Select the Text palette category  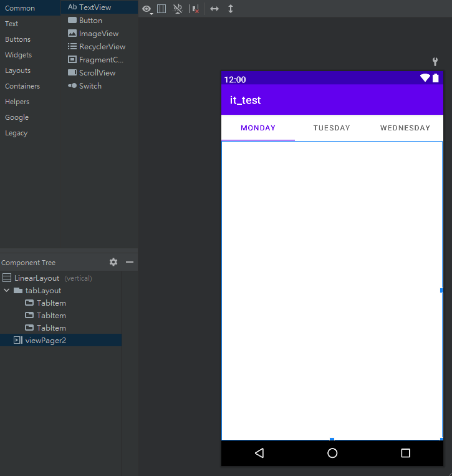[31, 24]
